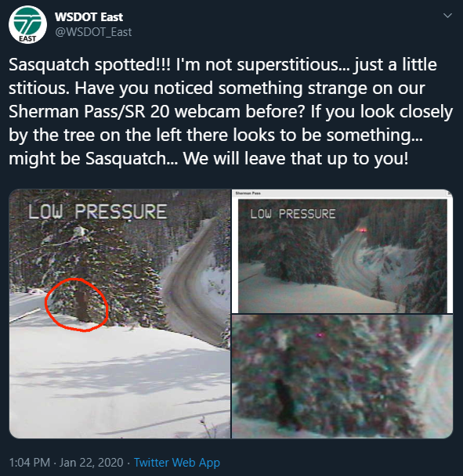Click LOW PRESSURE overlay in top-right image
Image resolution: width=463 pixels, height=476 pixels.
point(293,214)
